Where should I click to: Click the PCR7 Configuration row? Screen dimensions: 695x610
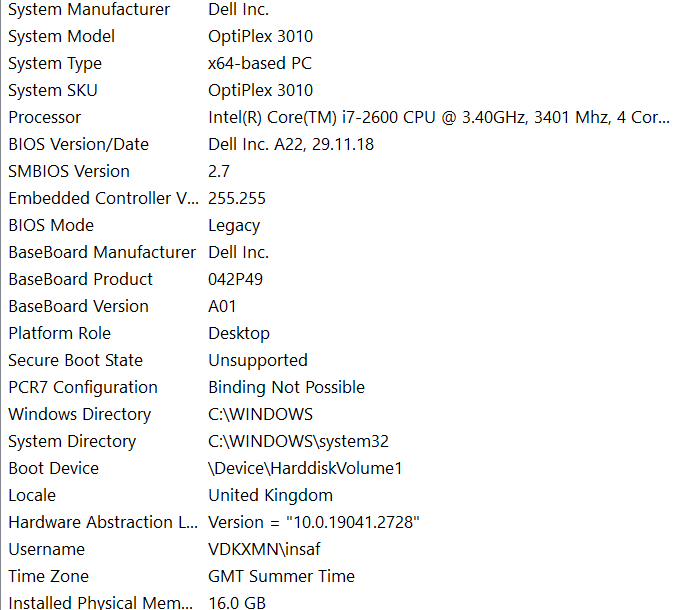coord(83,387)
